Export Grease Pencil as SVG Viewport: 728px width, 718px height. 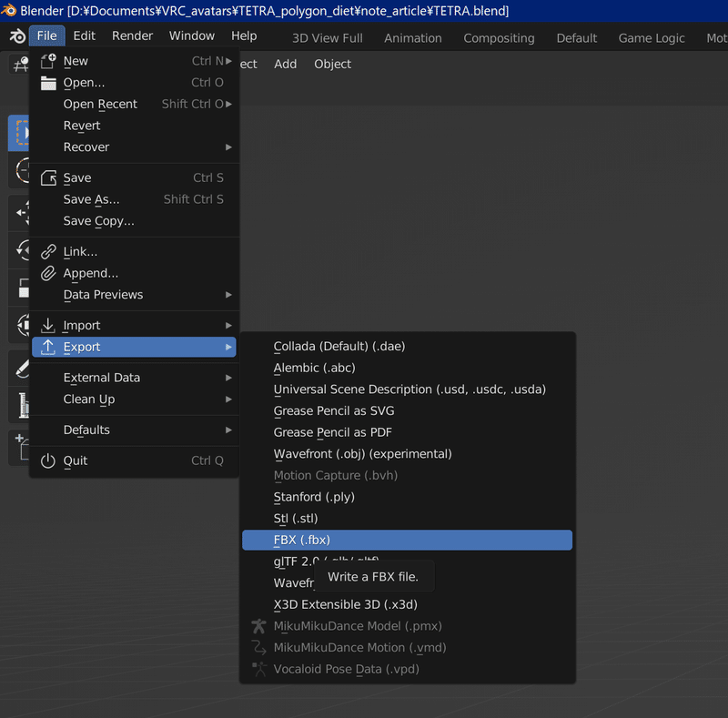click(407, 411)
